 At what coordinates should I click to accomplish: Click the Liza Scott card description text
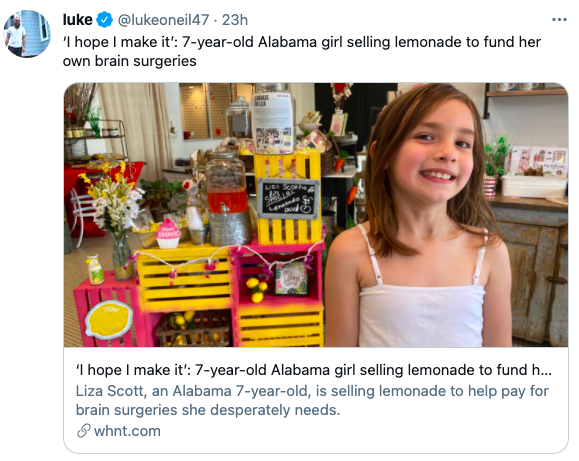(x=312, y=400)
